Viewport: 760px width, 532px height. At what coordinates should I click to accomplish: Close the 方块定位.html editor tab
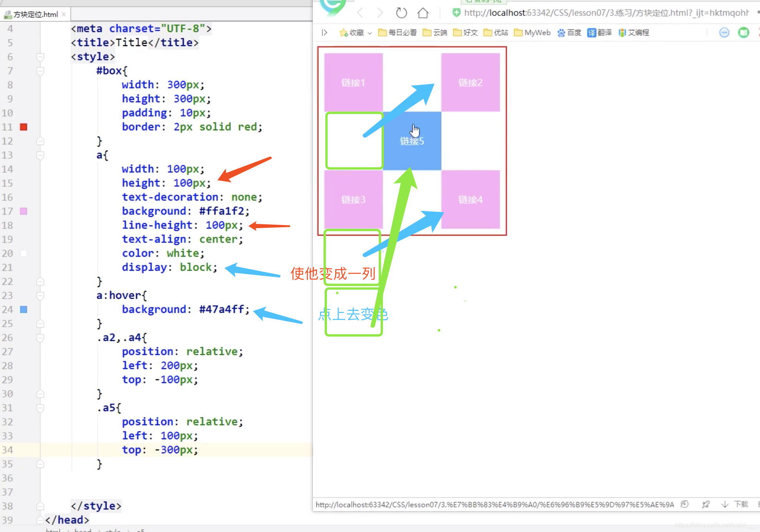[64, 14]
